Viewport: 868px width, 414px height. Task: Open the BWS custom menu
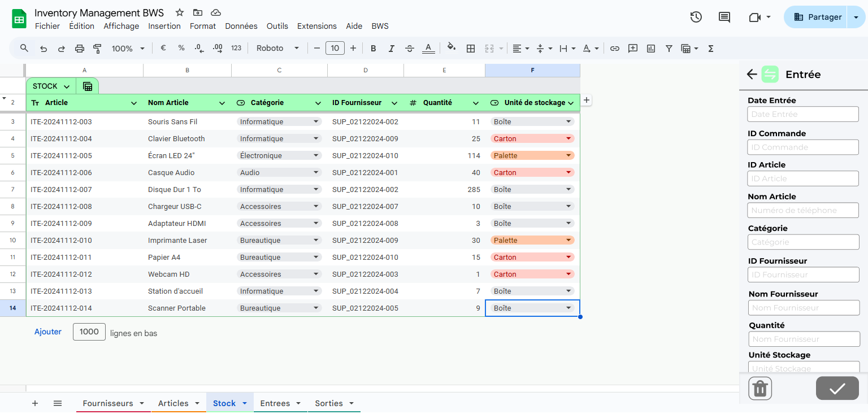[x=380, y=26]
